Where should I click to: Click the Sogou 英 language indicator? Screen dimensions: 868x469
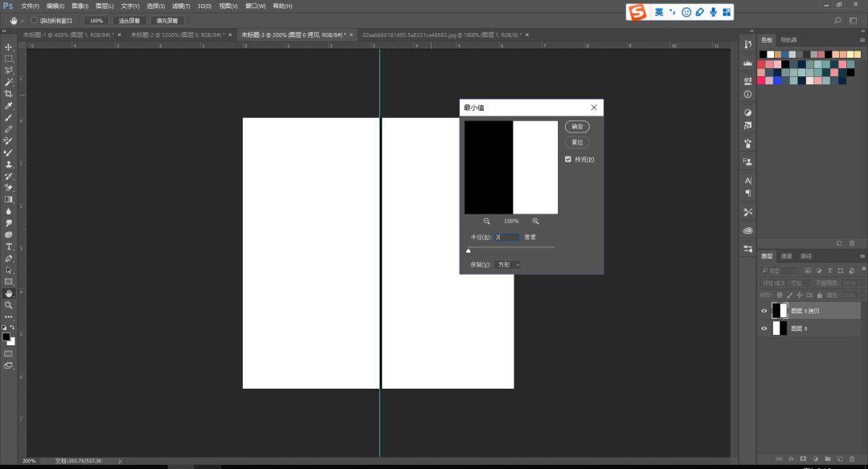point(659,11)
